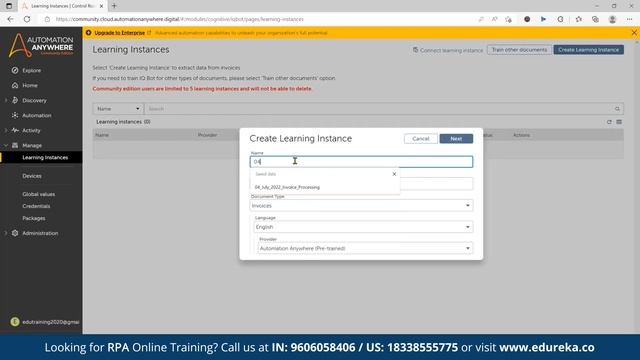Open Devices in the sidebar
The image size is (640, 360).
[x=32, y=176]
